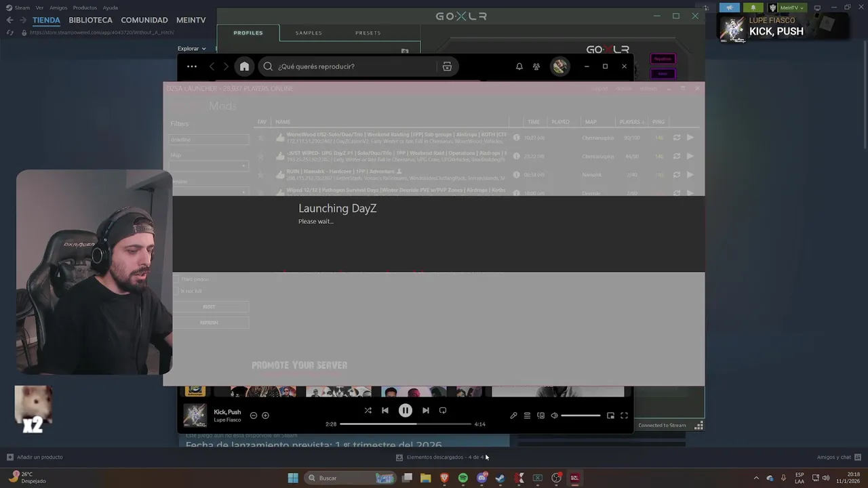The image size is (868, 488).
Task: Open Spotify Browse icon in search bar
Action: coord(447,66)
